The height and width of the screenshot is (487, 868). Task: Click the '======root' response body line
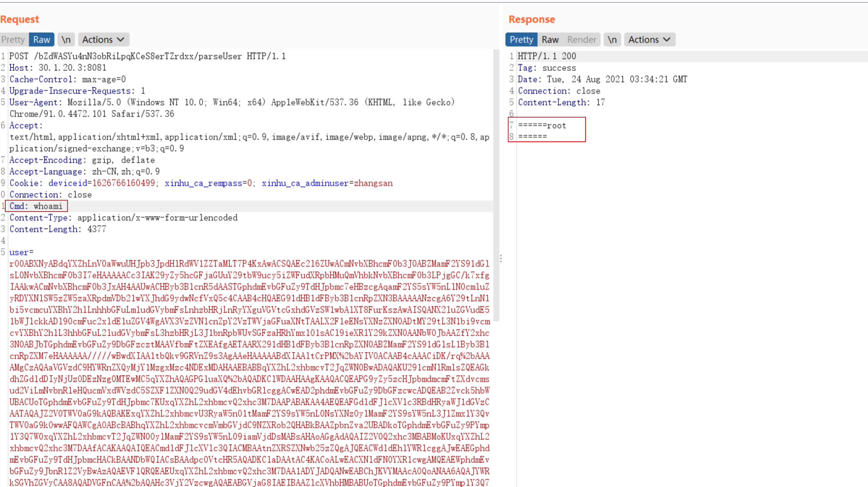(x=542, y=125)
